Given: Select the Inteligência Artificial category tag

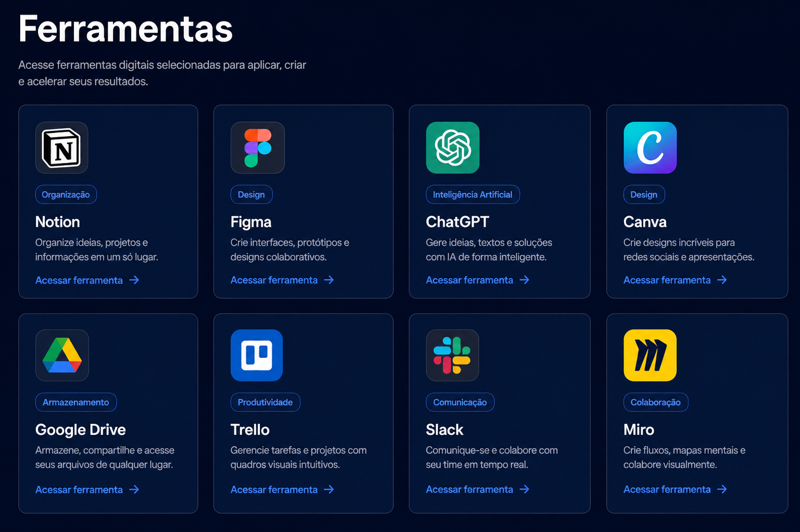Looking at the screenshot, I should [473, 194].
